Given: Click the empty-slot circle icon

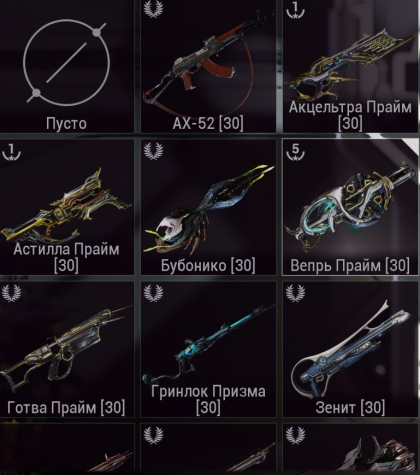Looking at the screenshot, I should click(x=67, y=63).
